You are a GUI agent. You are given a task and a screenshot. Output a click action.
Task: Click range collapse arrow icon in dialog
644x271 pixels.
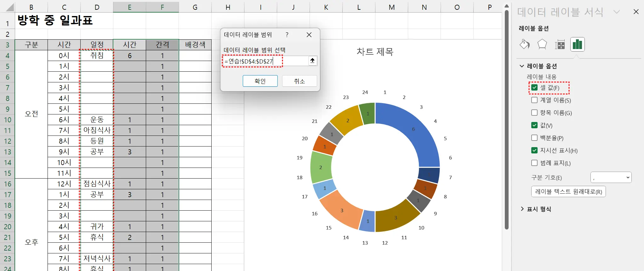pos(312,61)
